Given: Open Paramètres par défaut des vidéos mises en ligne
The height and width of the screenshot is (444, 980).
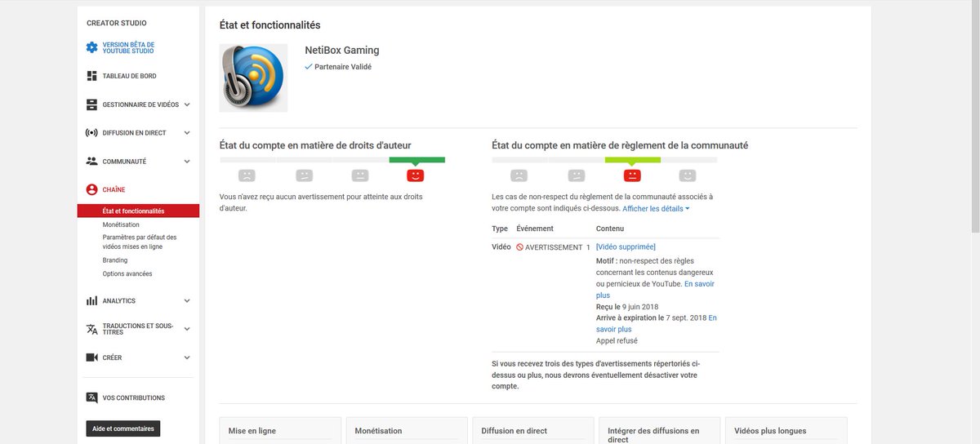Looking at the screenshot, I should [140, 242].
